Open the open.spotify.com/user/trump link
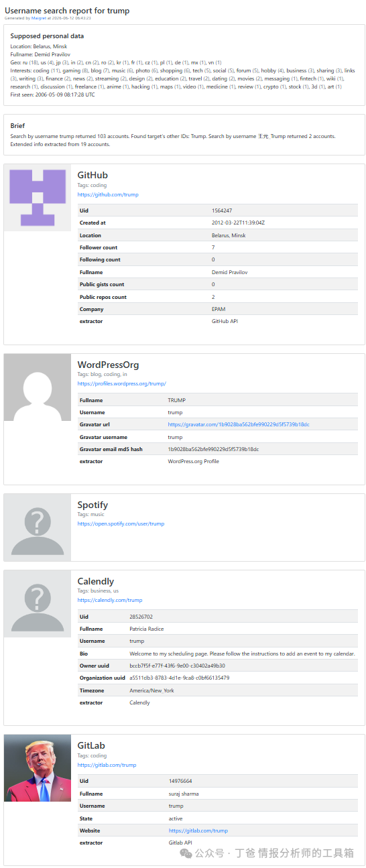 pos(121,523)
